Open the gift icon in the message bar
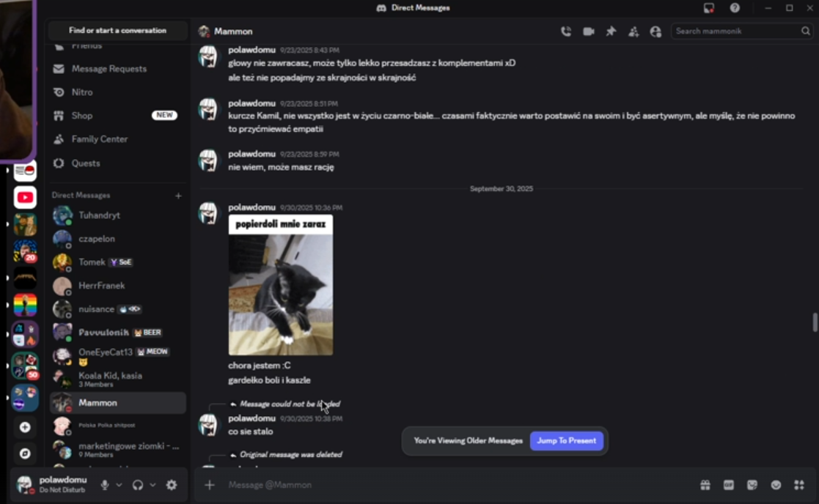Screen dimensions: 819x504 coord(705,485)
